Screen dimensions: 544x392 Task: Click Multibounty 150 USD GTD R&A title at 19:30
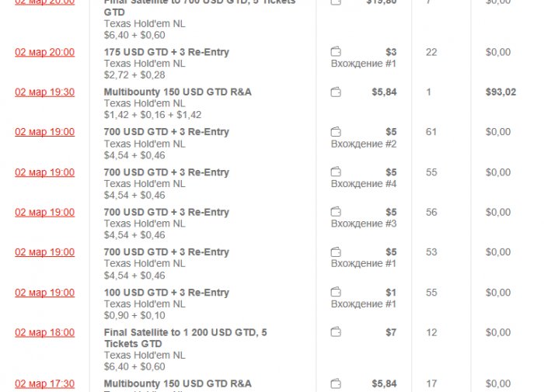[177, 92]
